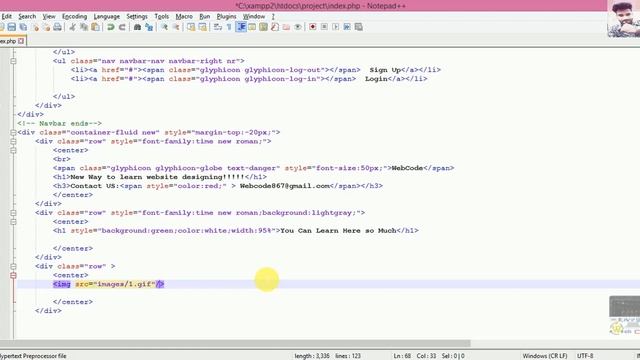640x360 pixels.
Task: Open the Settings menu
Action: 137,16
